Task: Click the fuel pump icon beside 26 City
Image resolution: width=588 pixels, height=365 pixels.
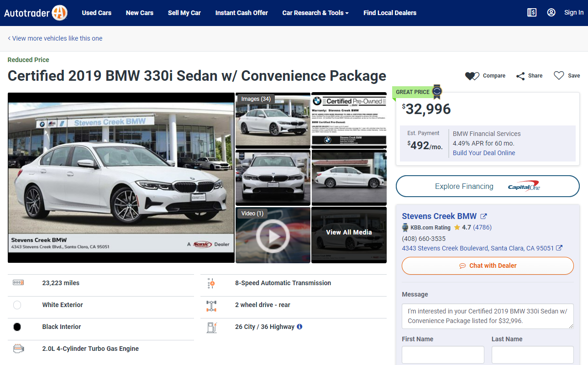Action: [x=211, y=327]
